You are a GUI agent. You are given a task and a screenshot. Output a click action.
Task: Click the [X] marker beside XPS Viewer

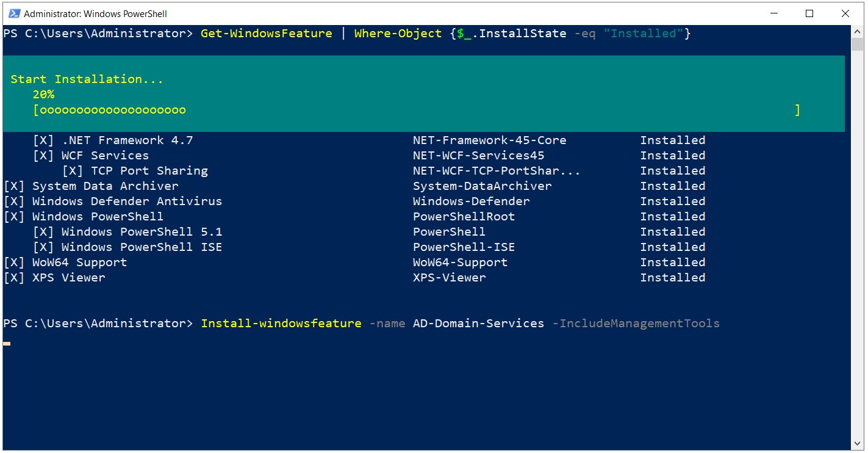click(x=14, y=277)
